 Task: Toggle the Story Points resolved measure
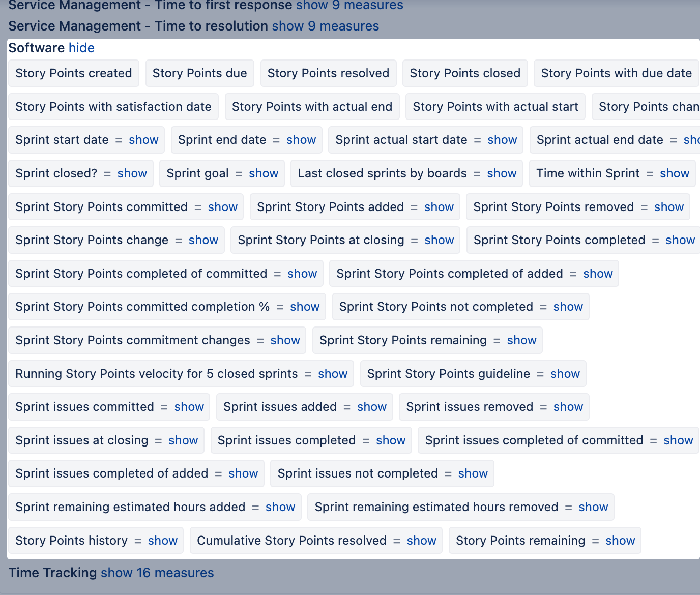coord(328,73)
